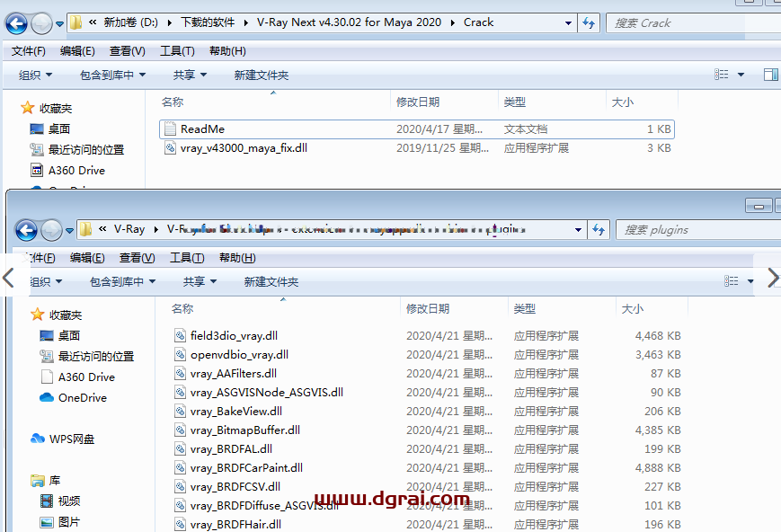Click the 视频 library icon in the sidebar
The image size is (781, 532).
[48, 501]
